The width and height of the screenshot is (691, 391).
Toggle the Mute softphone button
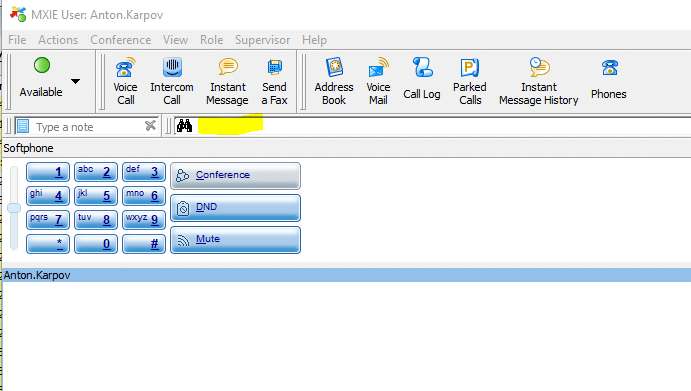pos(235,240)
